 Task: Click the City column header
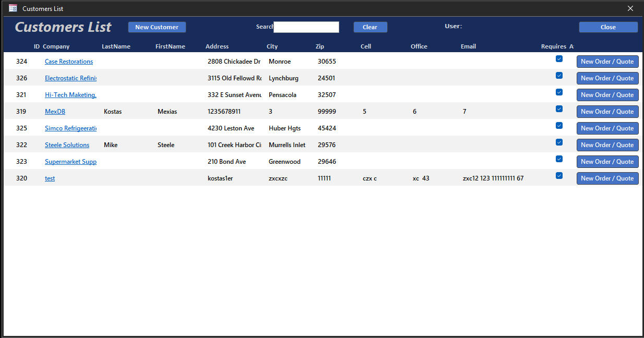272,46
